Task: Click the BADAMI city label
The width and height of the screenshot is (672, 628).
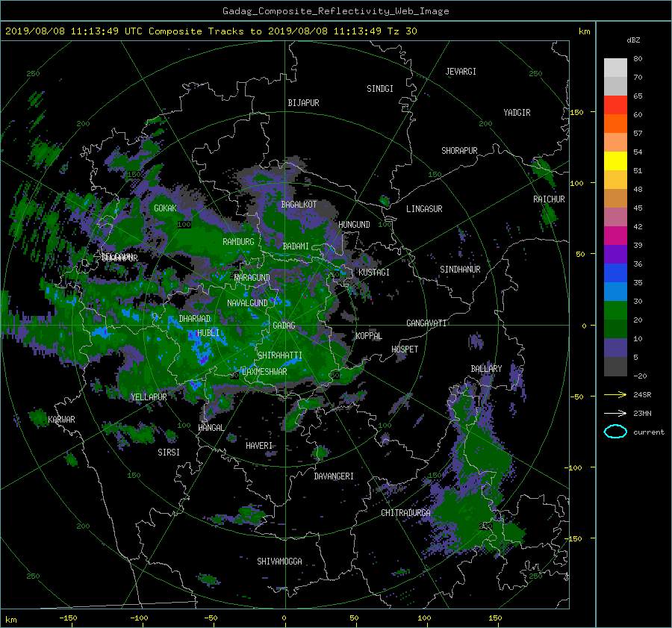Action: pyautogui.click(x=296, y=246)
